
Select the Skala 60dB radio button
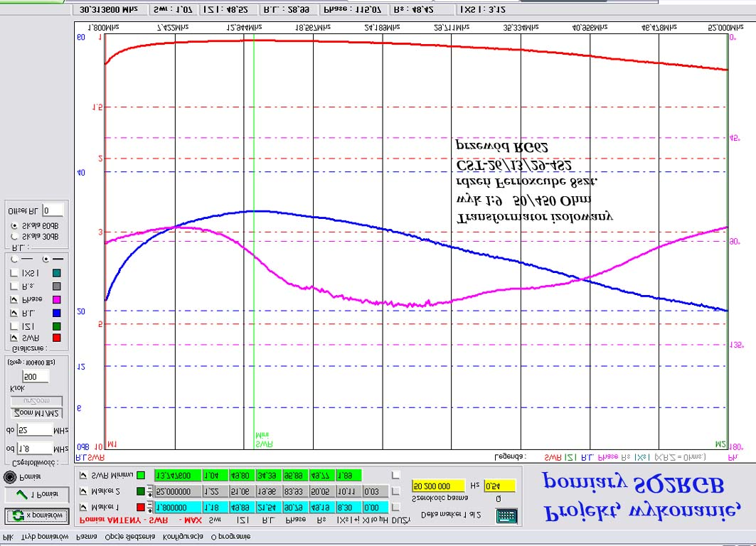point(14,225)
